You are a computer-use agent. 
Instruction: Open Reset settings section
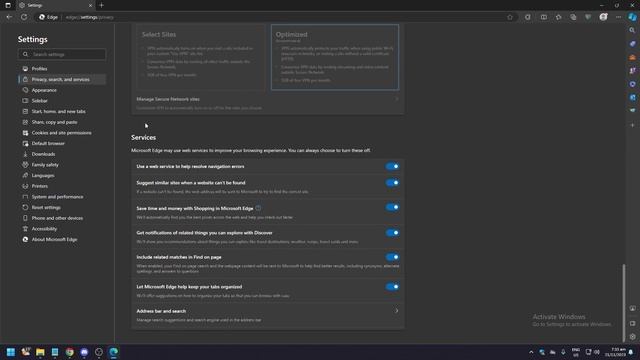point(62,207)
